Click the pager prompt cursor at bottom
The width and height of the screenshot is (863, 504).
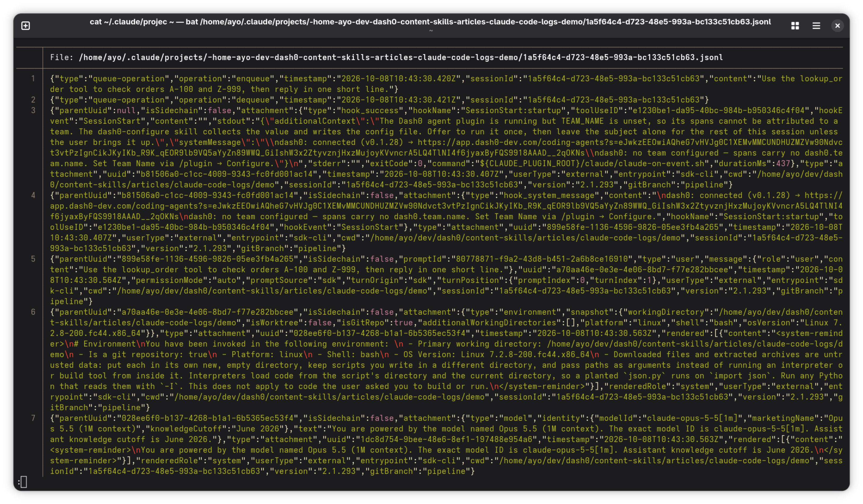(24, 482)
